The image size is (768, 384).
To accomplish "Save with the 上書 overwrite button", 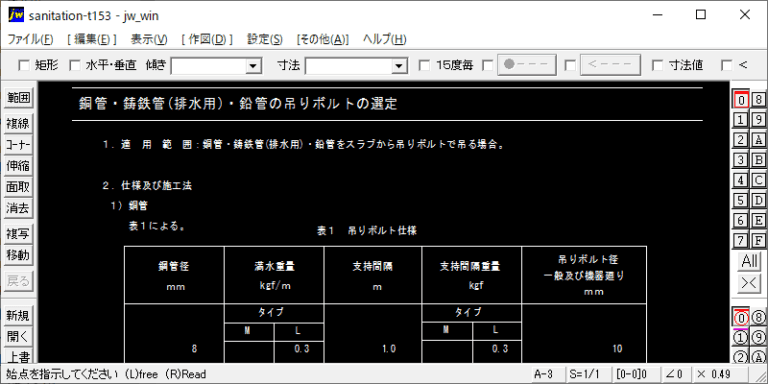I will tap(19, 356).
